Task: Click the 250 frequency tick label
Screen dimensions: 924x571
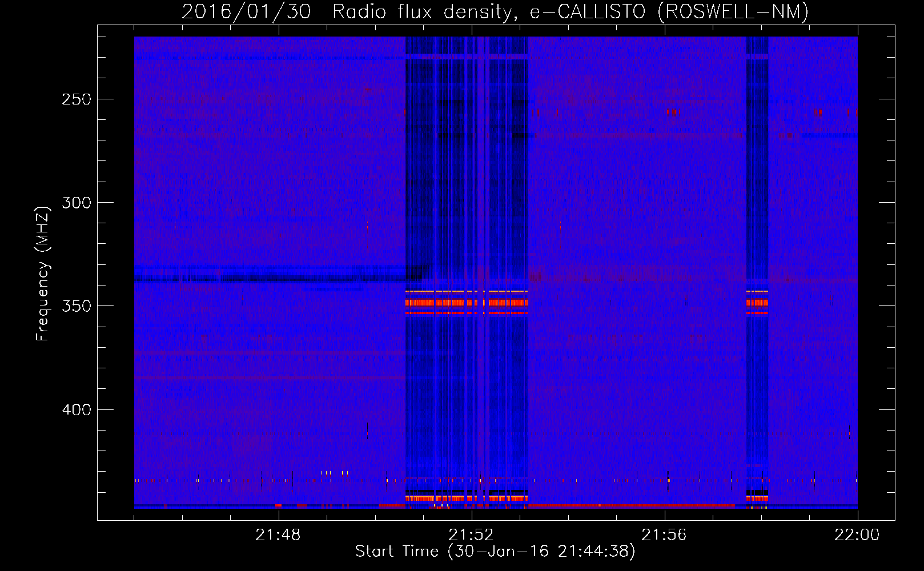Action: (77, 99)
